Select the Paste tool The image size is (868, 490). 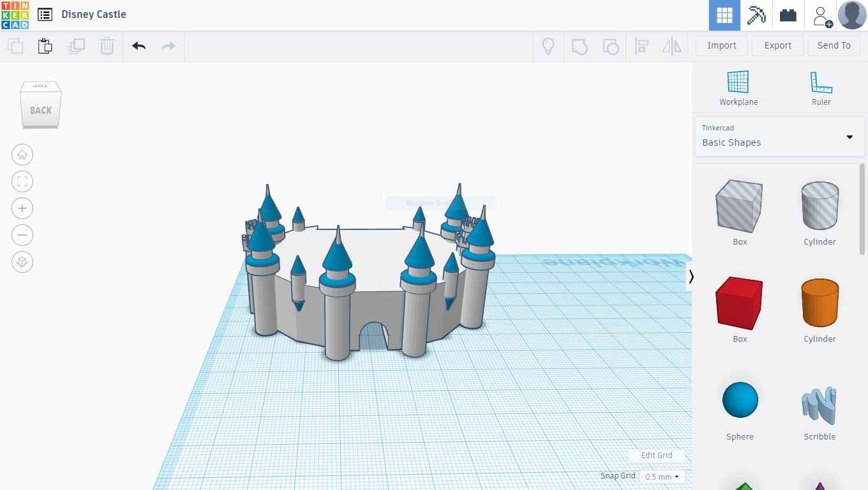pos(45,46)
